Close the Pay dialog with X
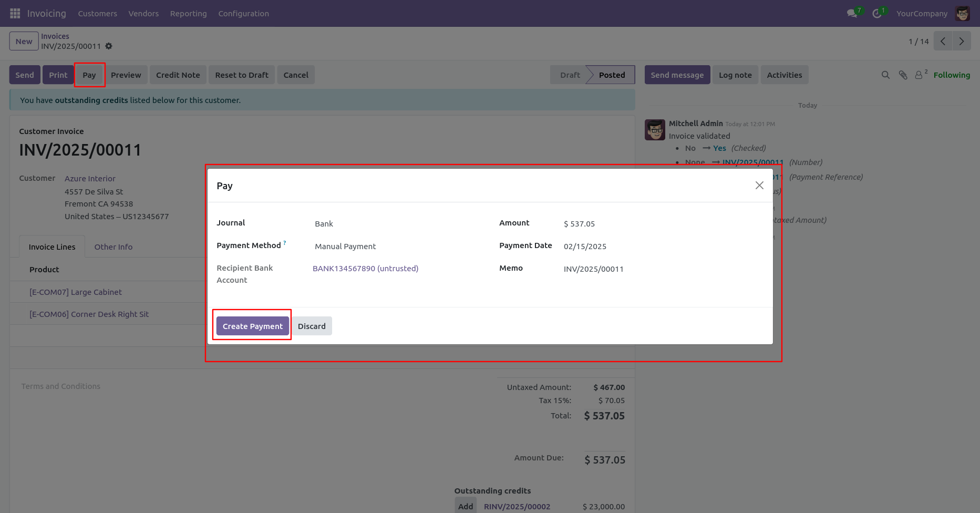 pos(759,185)
